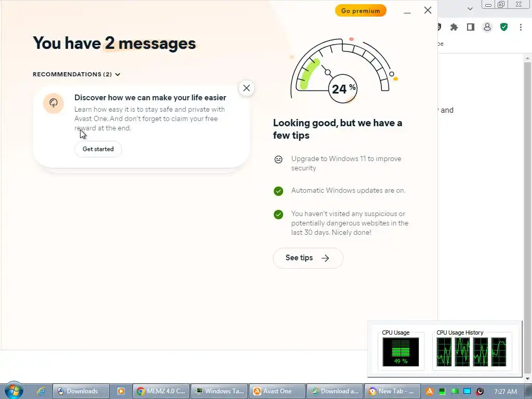The image size is (532, 399).
Task: Click the CPU Usage meter
Action: click(x=401, y=352)
